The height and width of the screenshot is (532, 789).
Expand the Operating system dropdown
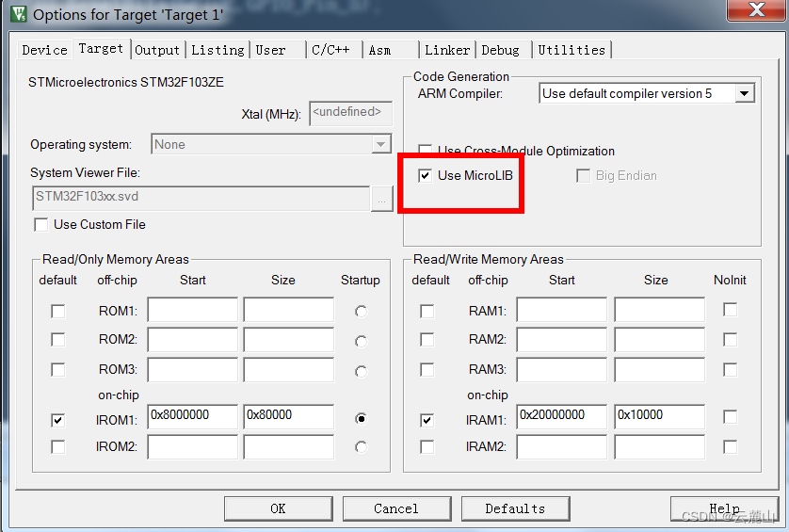click(381, 144)
